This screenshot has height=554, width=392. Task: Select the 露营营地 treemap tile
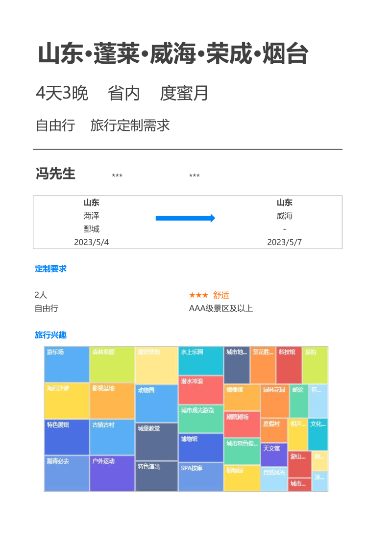(x=156, y=365)
